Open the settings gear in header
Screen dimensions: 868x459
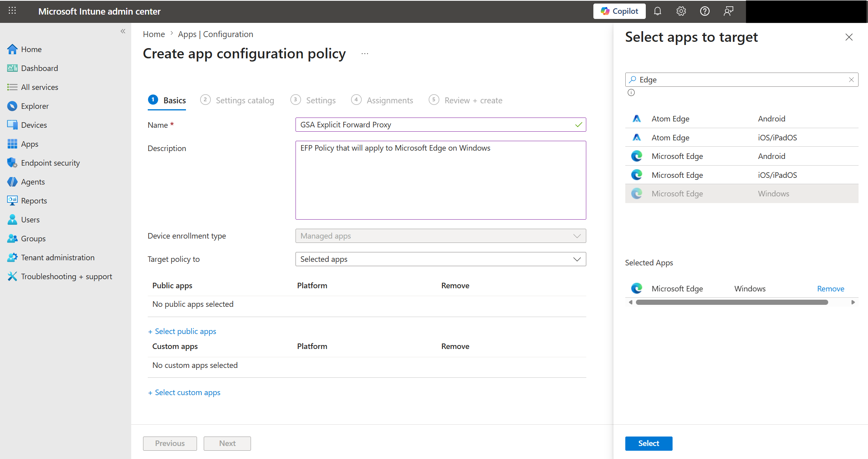pyautogui.click(x=681, y=11)
